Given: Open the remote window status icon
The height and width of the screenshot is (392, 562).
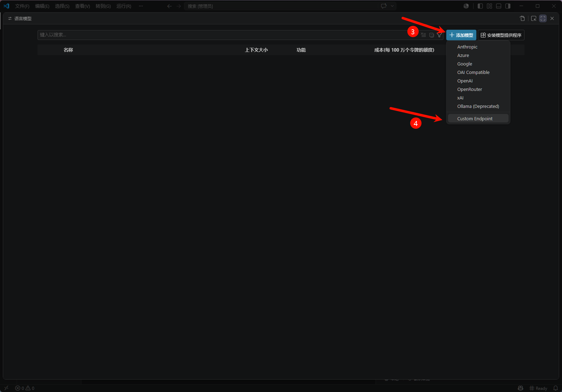Looking at the screenshot, I should [x=6, y=388].
